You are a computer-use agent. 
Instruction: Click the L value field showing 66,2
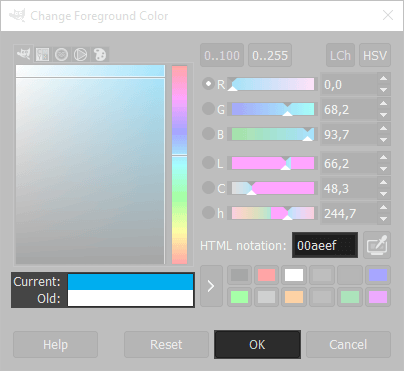(349, 164)
